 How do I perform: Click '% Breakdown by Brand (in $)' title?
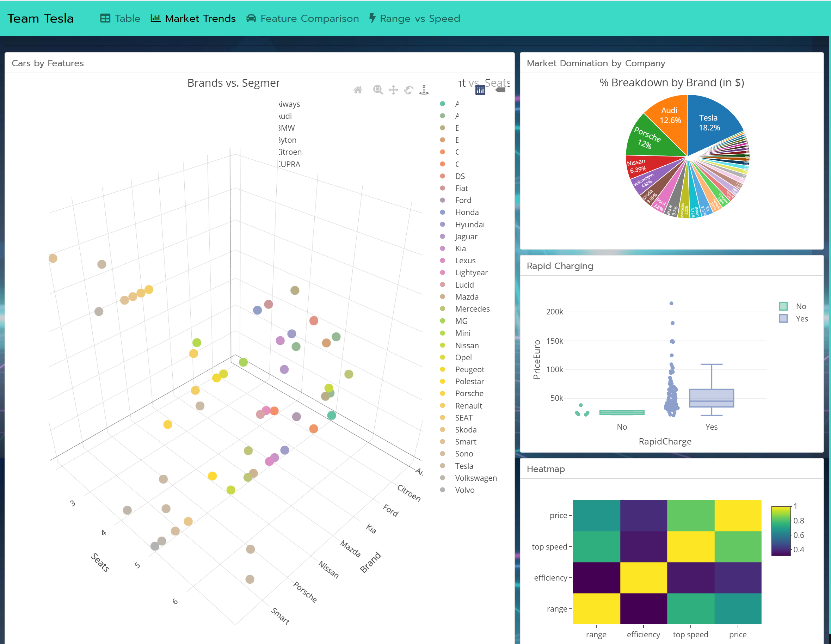672,82
